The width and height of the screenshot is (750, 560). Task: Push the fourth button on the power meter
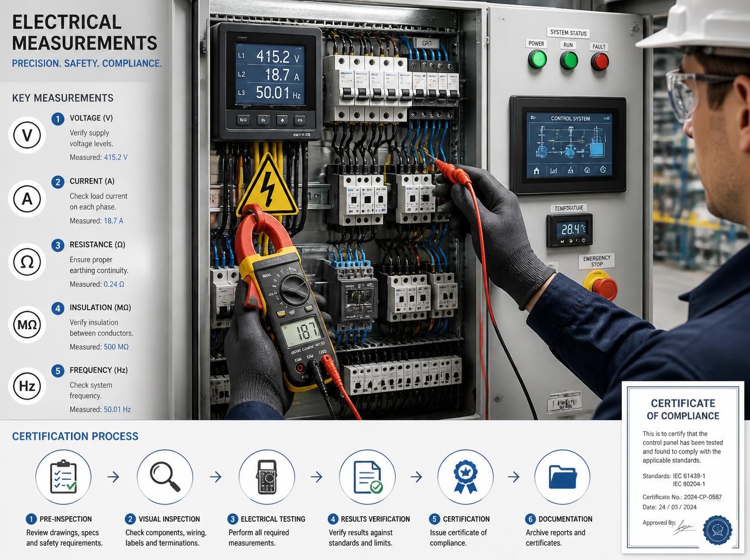click(x=299, y=120)
